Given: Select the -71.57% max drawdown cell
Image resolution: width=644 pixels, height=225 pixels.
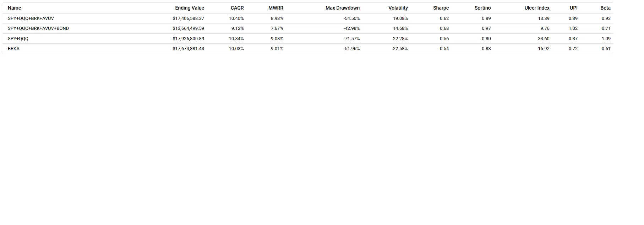Looking at the screenshot, I should coord(351,38).
